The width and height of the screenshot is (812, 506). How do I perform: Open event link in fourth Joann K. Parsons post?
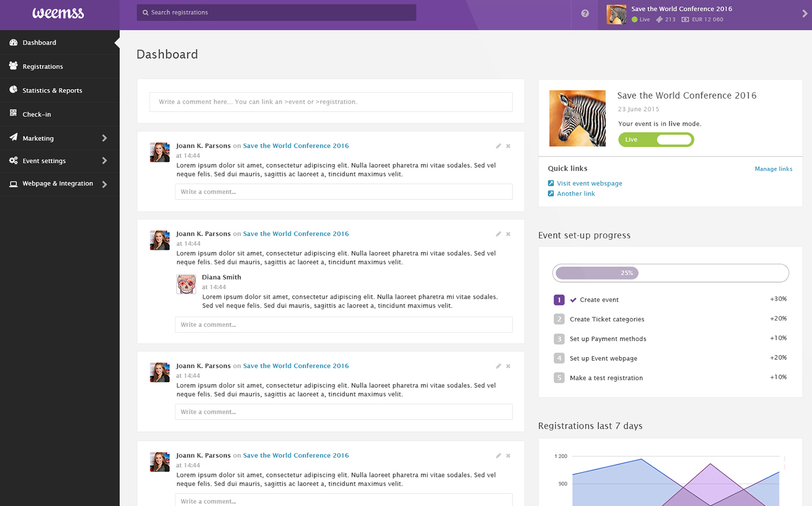pos(296,455)
